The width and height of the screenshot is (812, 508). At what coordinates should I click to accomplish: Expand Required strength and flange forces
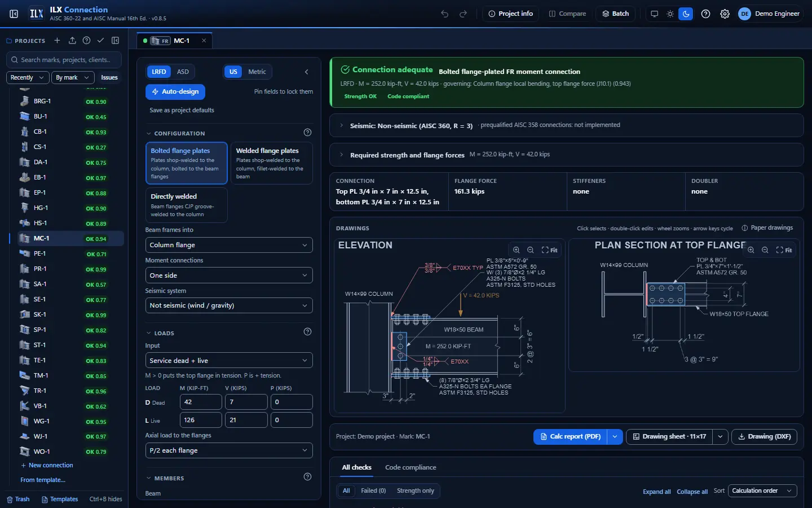566,155
